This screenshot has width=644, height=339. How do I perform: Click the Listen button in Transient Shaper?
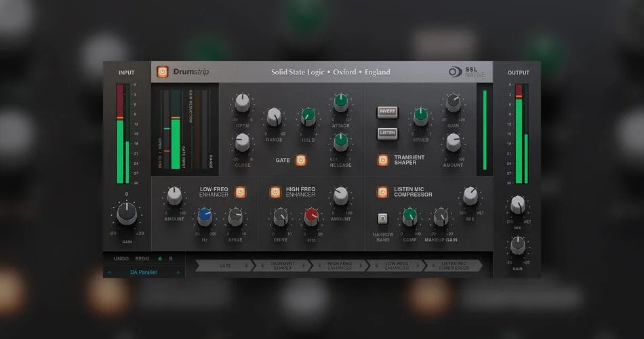point(387,134)
